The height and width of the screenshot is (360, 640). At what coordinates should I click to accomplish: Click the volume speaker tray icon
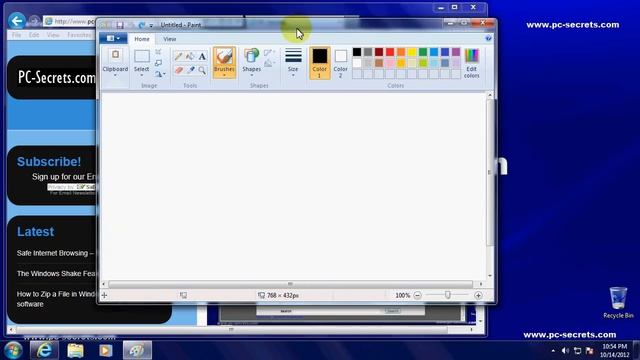565,351
